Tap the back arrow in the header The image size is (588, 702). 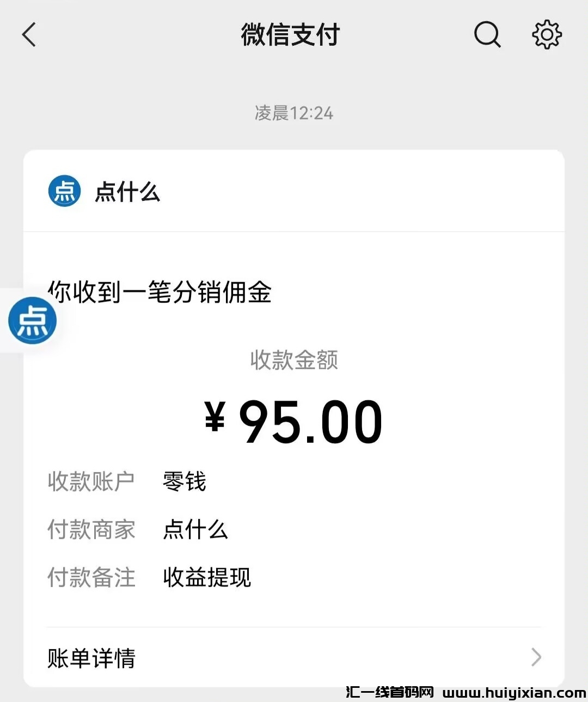pyautogui.click(x=29, y=35)
